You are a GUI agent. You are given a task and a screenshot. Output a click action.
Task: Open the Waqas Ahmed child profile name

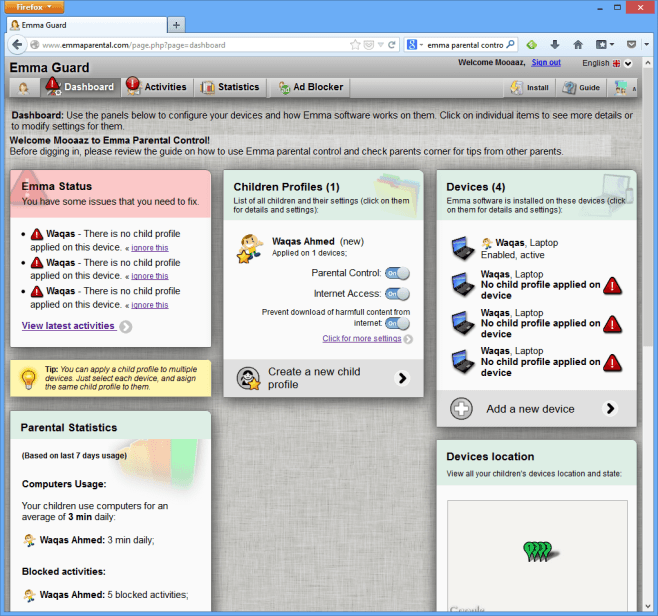[x=303, y=241]
